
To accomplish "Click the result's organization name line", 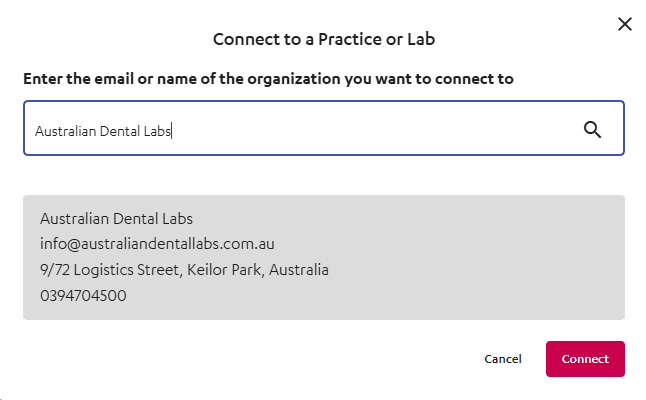I will point(116,219).
